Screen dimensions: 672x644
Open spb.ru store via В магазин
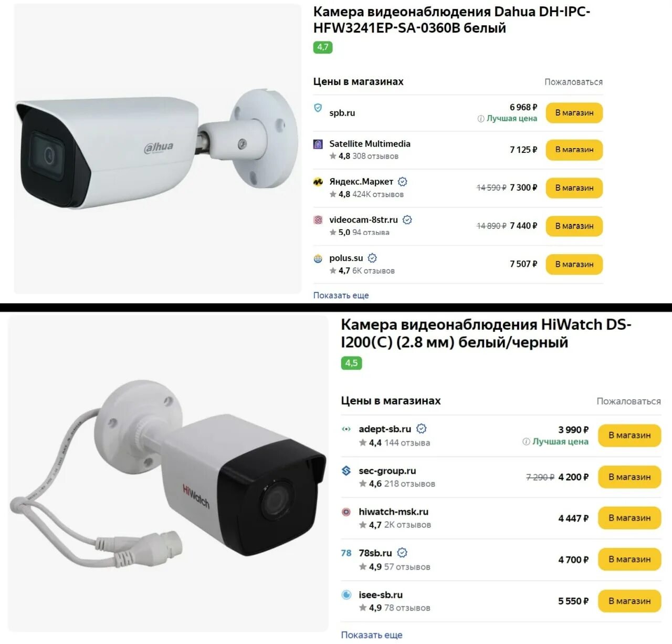coord(574,113)
